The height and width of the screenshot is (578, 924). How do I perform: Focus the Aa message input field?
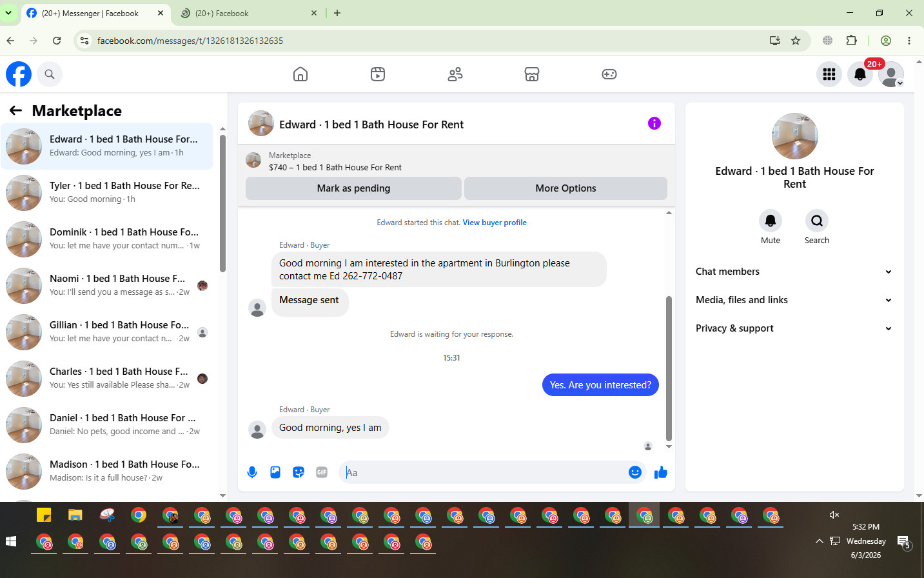pos(484,472)
